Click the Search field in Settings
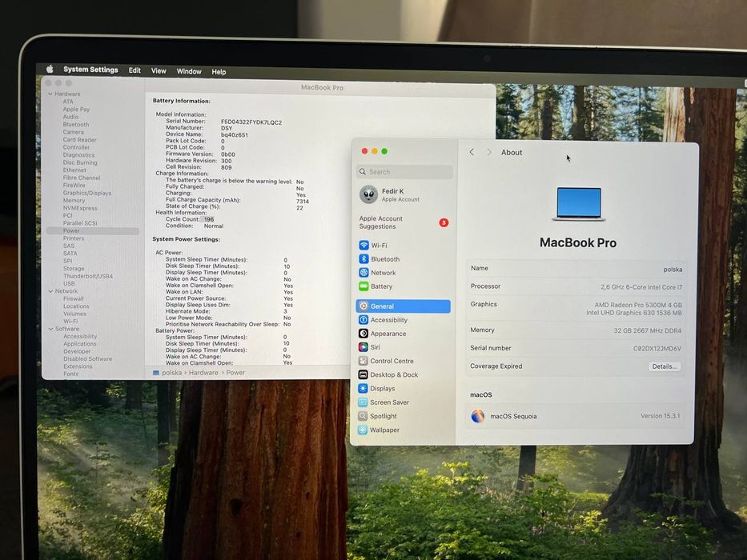747x560 pixels. pos(404,172)
